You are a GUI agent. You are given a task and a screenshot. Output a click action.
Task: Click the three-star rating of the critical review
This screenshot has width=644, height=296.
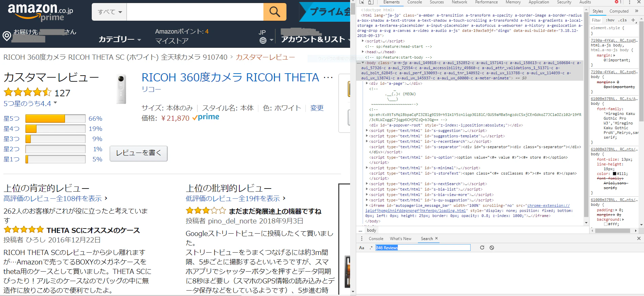tap(206, 211)
